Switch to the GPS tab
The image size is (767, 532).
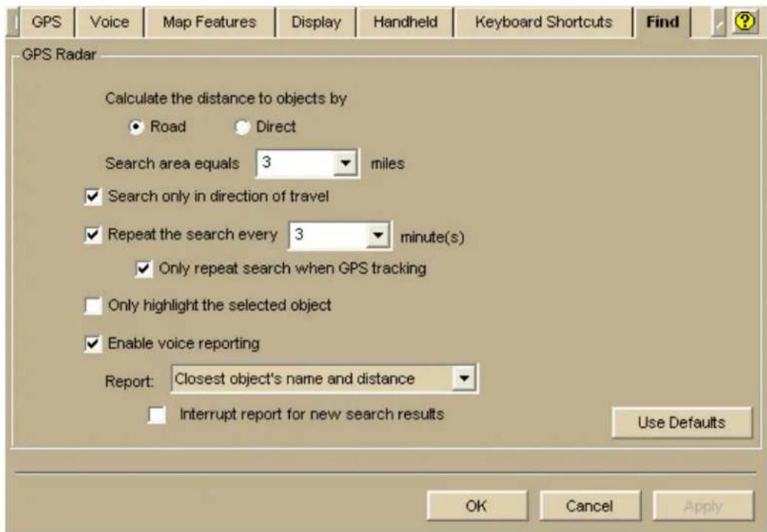[x=47, y=22]
